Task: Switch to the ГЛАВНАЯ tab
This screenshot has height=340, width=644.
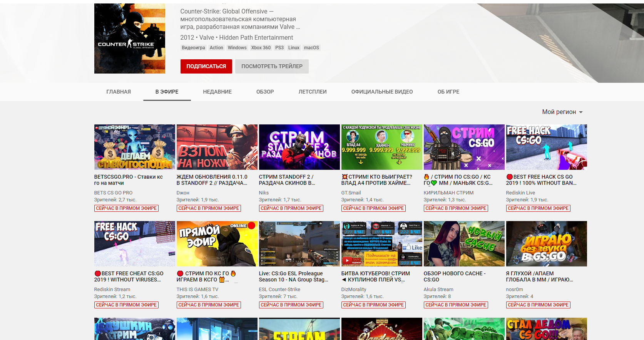Action: [x=119, y=92]
